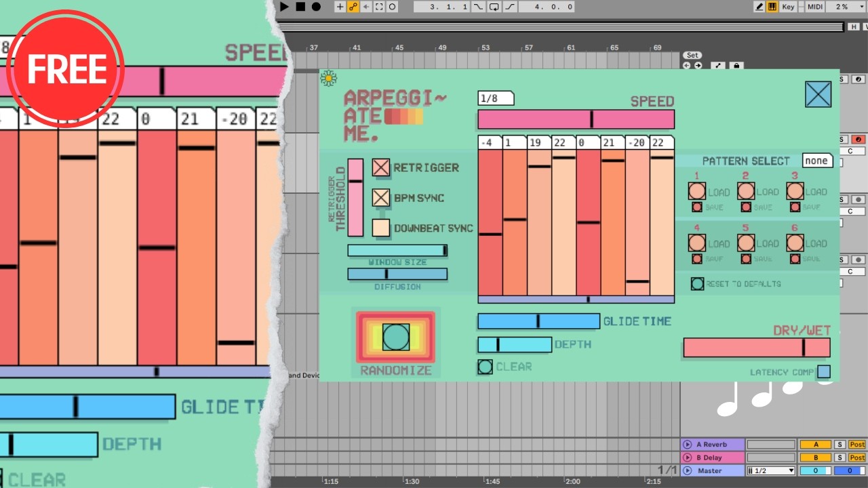Stop the transport
Viewport: 868px width, 488px height.
300,7
